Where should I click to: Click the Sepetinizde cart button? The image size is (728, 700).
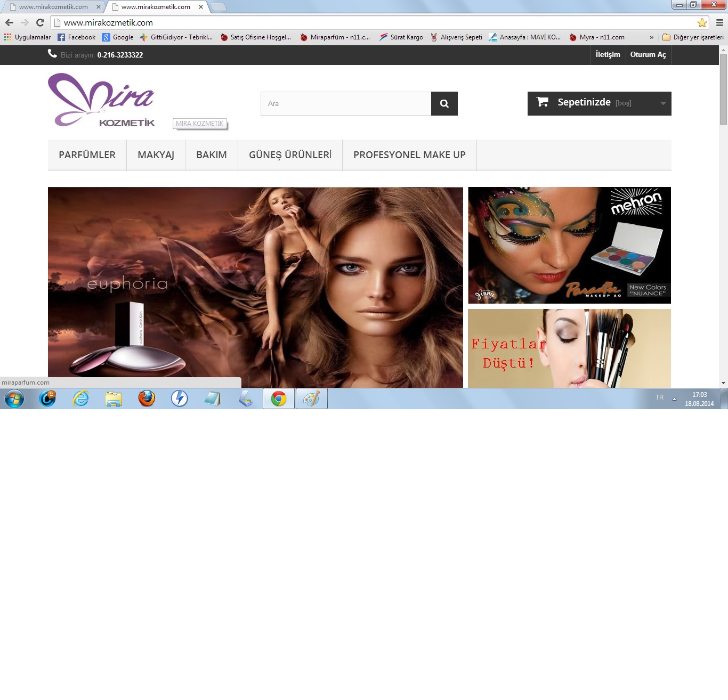tap(600, 103)
